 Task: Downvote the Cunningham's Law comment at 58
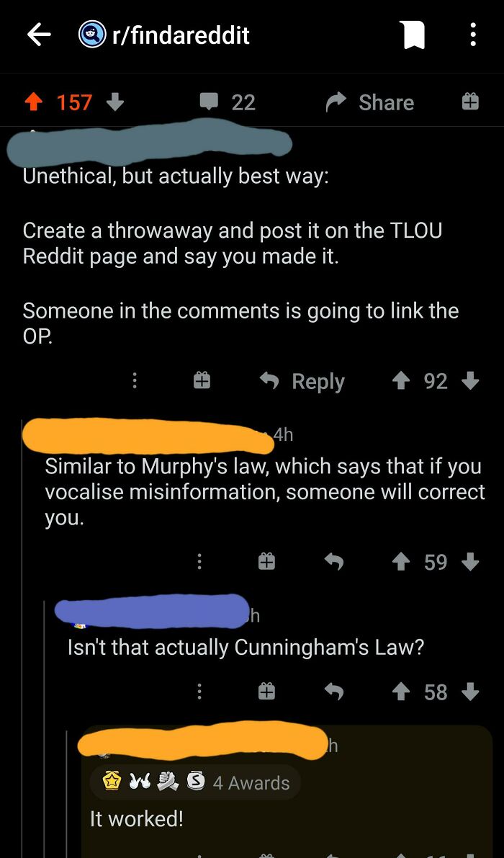pos(470,692)
